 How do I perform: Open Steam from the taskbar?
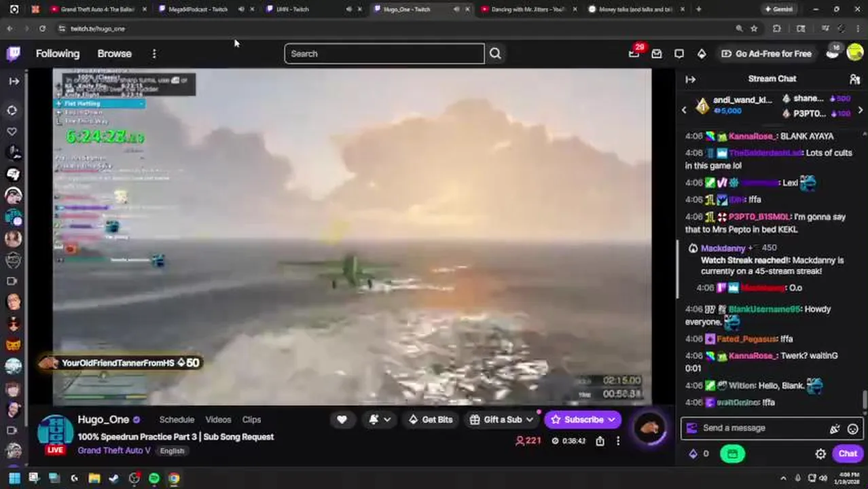114,478
